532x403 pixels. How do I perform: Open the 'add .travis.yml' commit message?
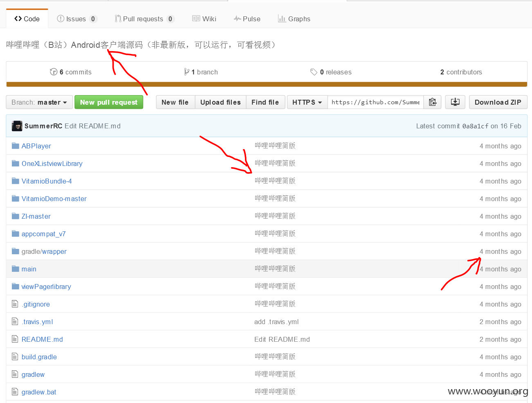(276, 322)
